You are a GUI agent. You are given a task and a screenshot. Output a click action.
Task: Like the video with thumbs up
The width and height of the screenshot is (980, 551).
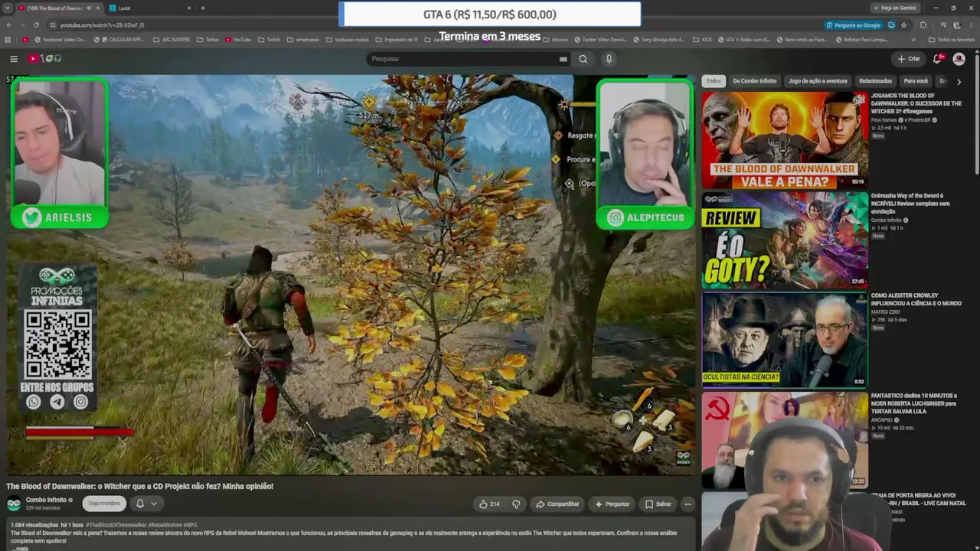tap(488, 504)
